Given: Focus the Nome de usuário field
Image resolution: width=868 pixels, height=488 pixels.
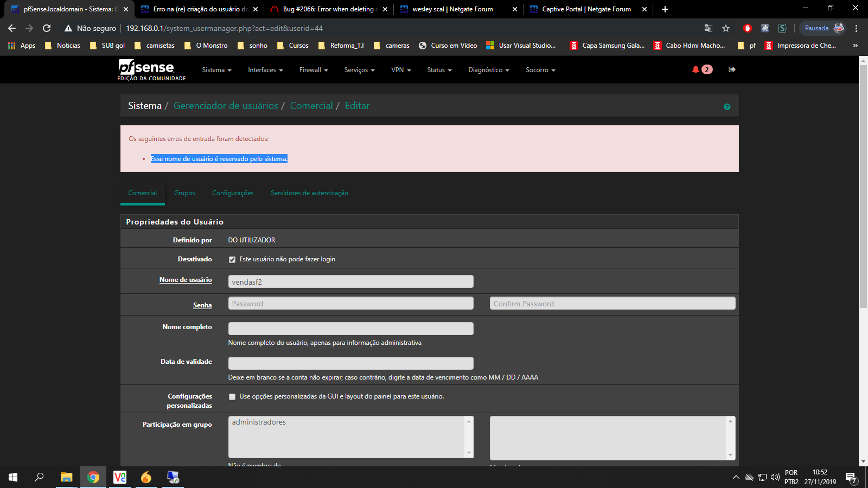Looking at the screenshot, I should (x=350, y=281).
